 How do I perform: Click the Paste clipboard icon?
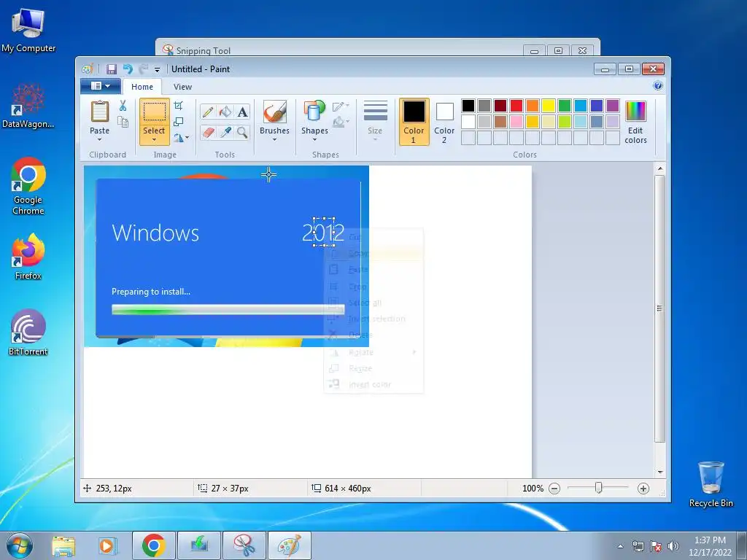click(99, 112)
